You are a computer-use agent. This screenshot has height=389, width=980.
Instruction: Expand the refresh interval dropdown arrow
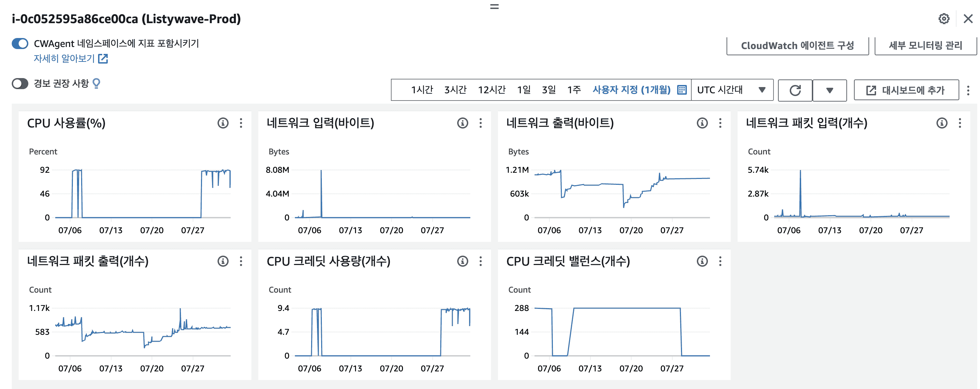point(829,90)
